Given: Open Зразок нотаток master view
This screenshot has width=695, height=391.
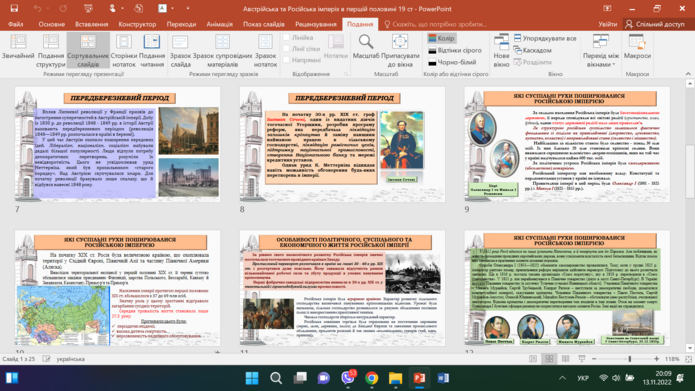Looking at the screenshot, I should tap(266, 51).
